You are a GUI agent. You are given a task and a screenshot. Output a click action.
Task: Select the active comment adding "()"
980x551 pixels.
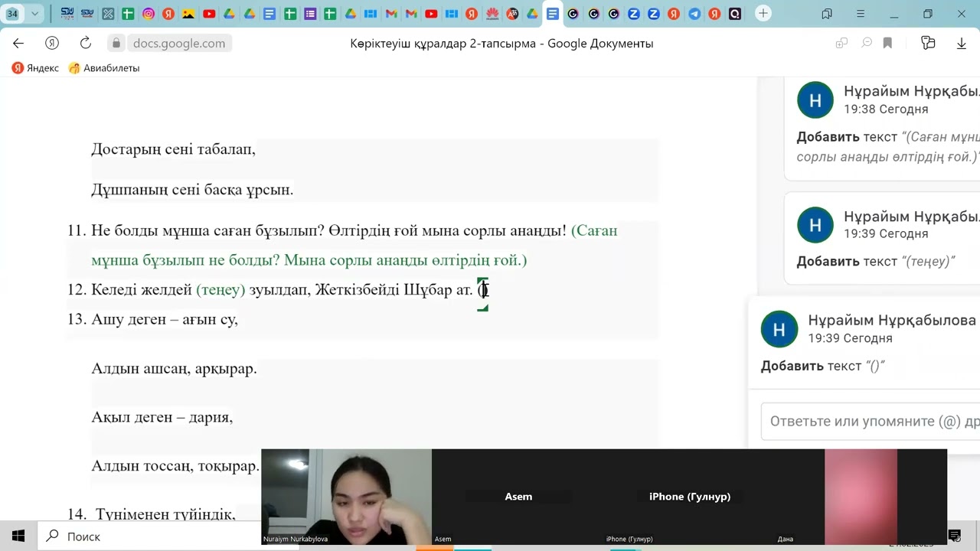[x=865, y=344]
